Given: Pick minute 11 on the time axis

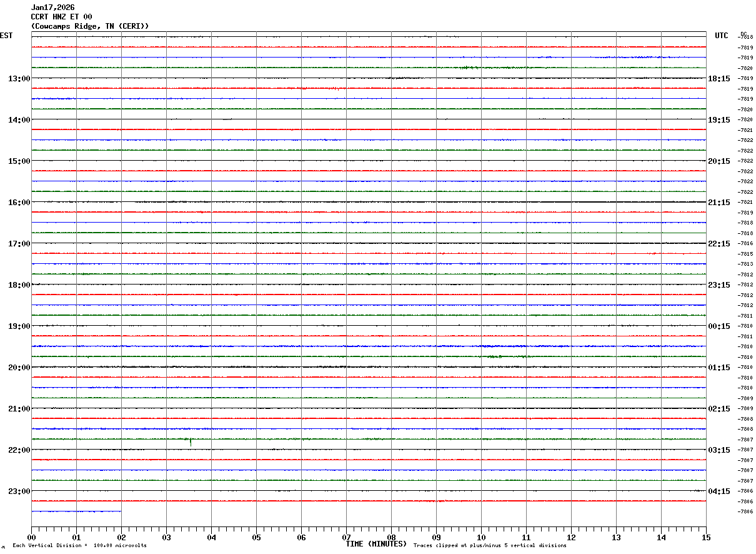Looking at the screenshot, I should coord(526,537).
